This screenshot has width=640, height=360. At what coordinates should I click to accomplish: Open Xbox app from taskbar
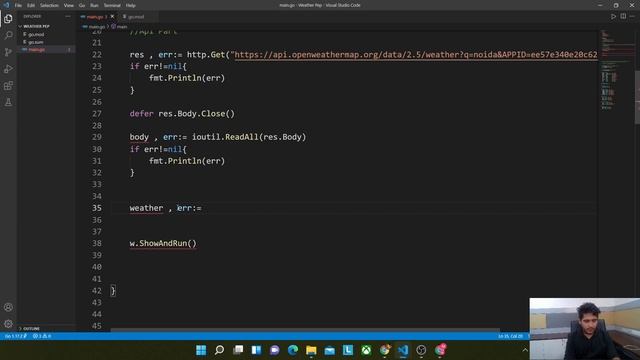(366, 350)
